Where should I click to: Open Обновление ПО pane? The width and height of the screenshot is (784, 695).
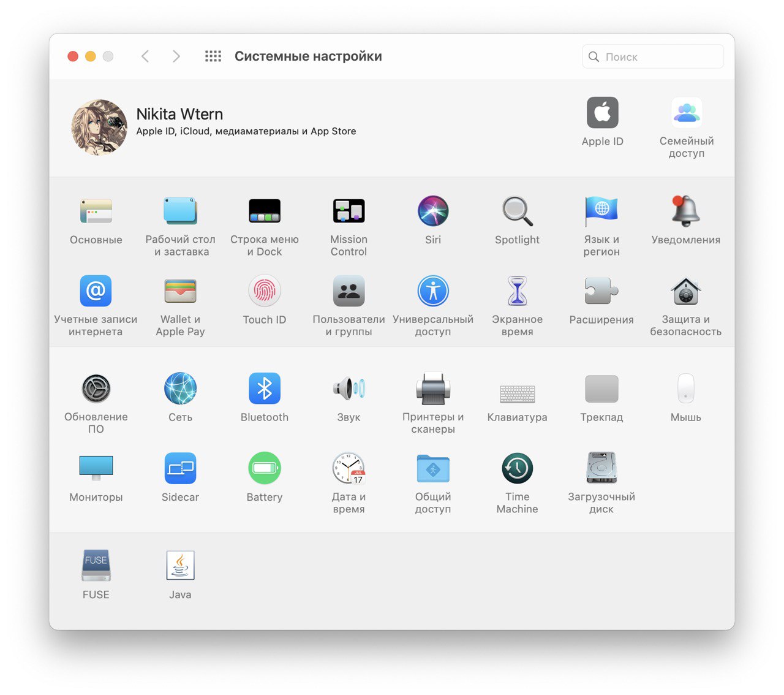point(96,389)
